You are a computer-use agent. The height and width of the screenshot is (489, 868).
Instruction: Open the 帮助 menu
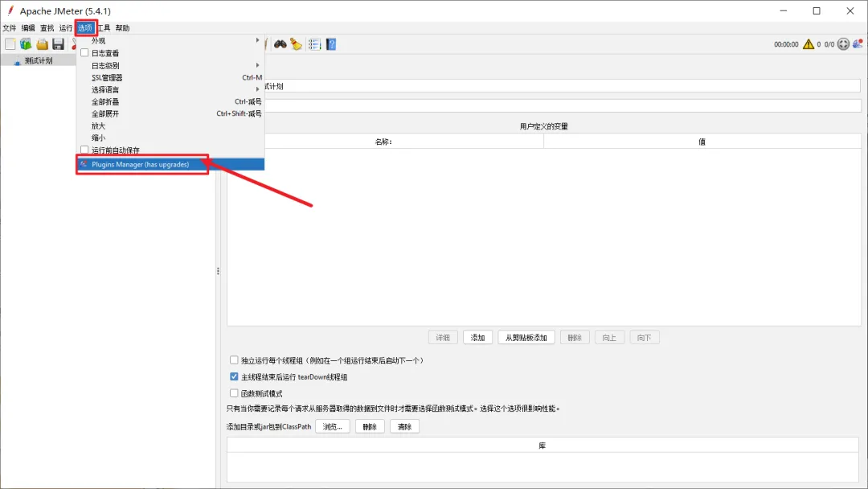coord(122,27)
